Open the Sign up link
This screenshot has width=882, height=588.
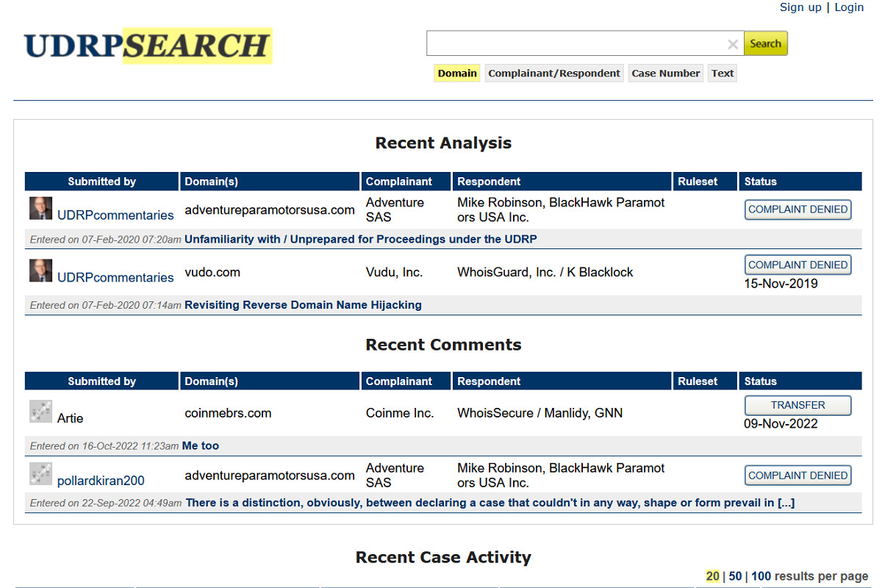(800, 7)
